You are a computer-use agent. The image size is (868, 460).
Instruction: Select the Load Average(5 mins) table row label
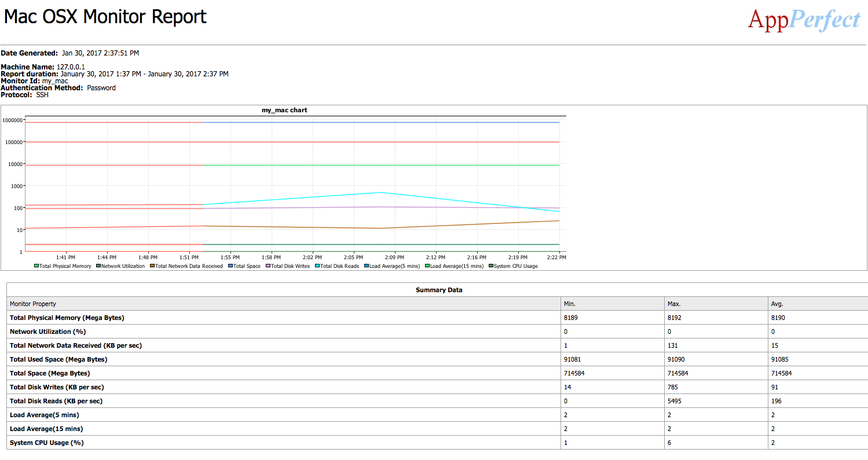(x=45, y=415)
